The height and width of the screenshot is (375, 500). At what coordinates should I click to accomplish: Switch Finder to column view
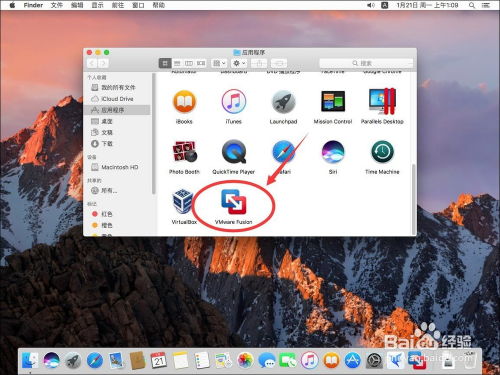(189, 63)
